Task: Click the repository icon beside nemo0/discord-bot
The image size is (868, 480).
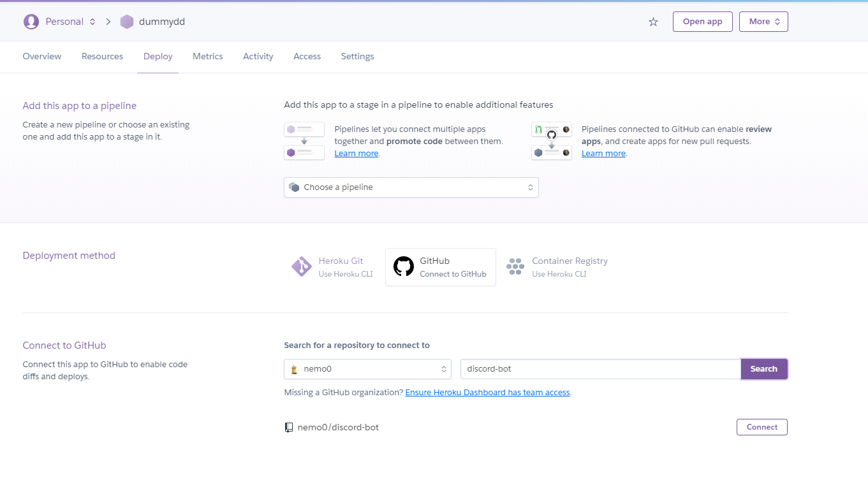Action: coord(289,428)
